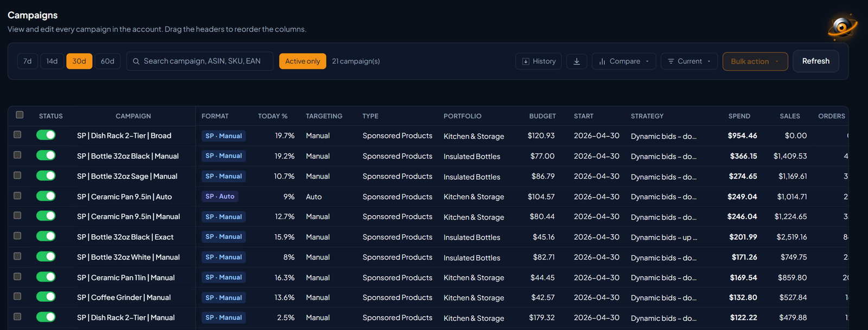Click the CAMPAIGN column header

133,116
